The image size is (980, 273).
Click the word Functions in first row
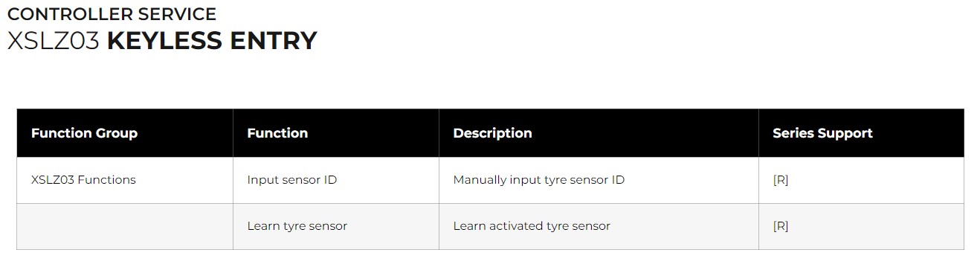[109, 179]
